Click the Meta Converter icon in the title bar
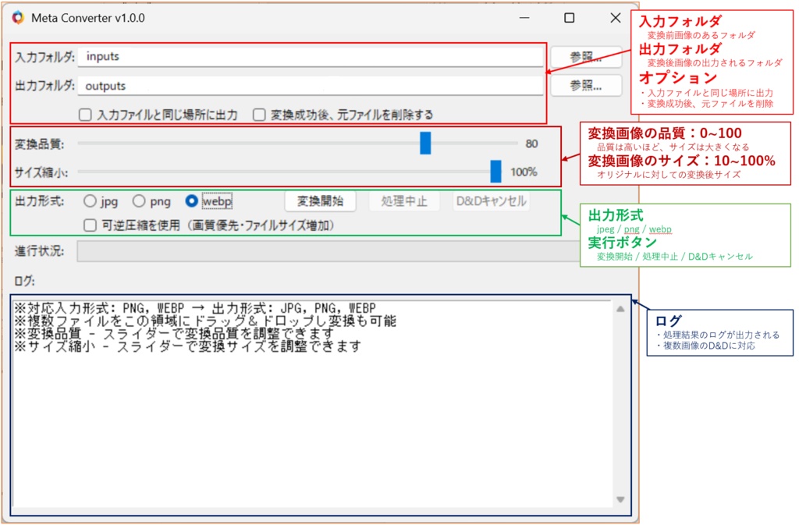 coord(19,17)
